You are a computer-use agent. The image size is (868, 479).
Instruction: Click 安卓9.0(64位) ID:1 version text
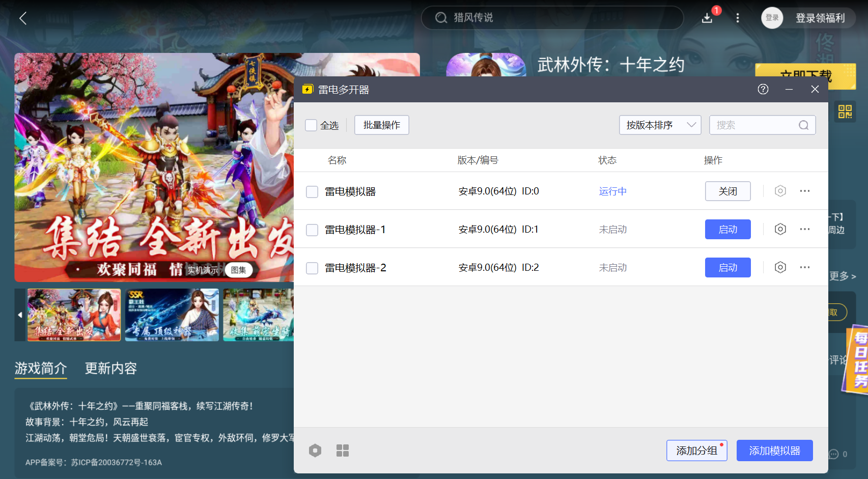pos(498,230)
